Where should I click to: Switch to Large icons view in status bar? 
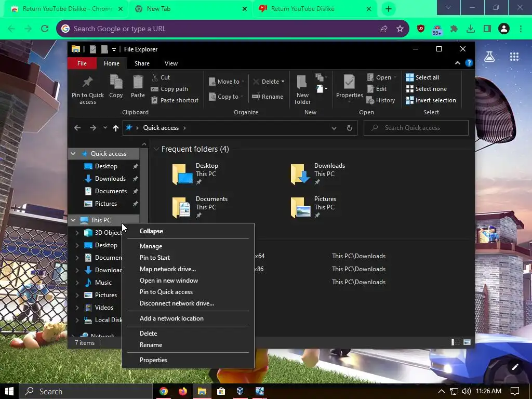click(x=467, y=342)
